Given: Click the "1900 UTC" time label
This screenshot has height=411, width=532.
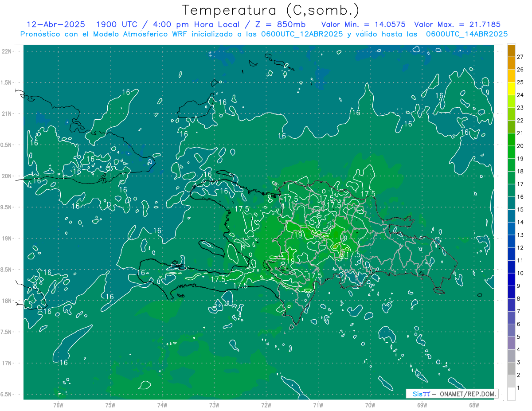Looking at the screenshot, I should click(x=116, y=24).
